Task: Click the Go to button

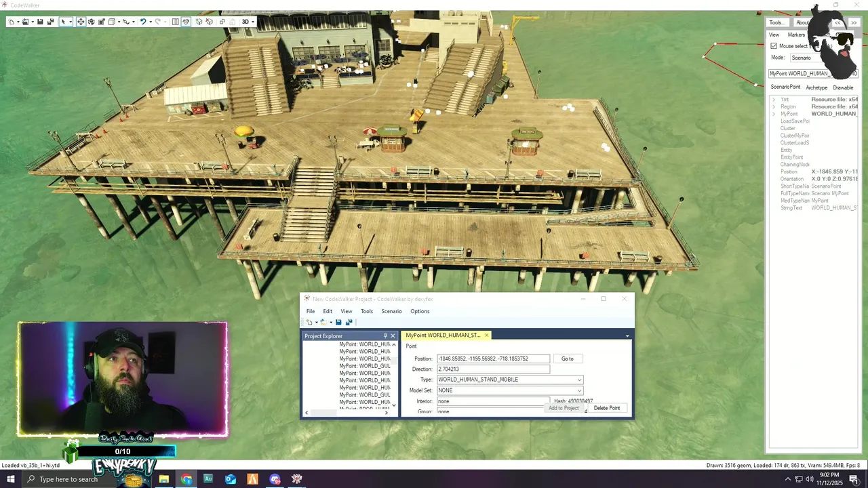Action: tap(568, 359)
